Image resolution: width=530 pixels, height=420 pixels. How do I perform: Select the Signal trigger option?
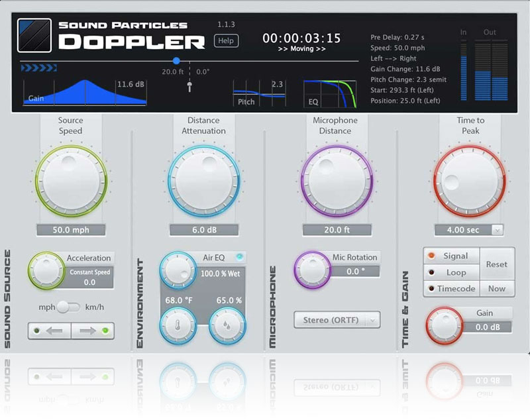tap(450, 256)
